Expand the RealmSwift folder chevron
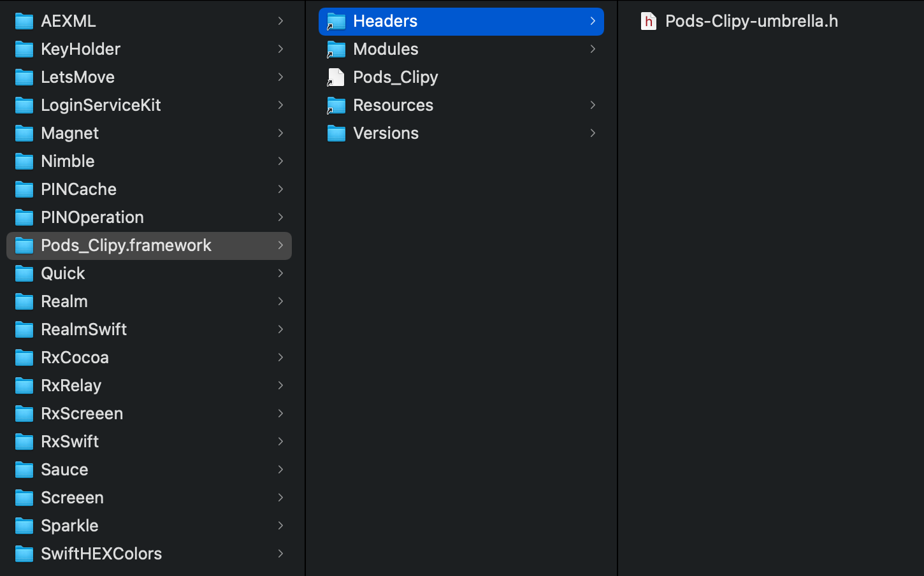The image size is (924, 576). click(280, 329)
